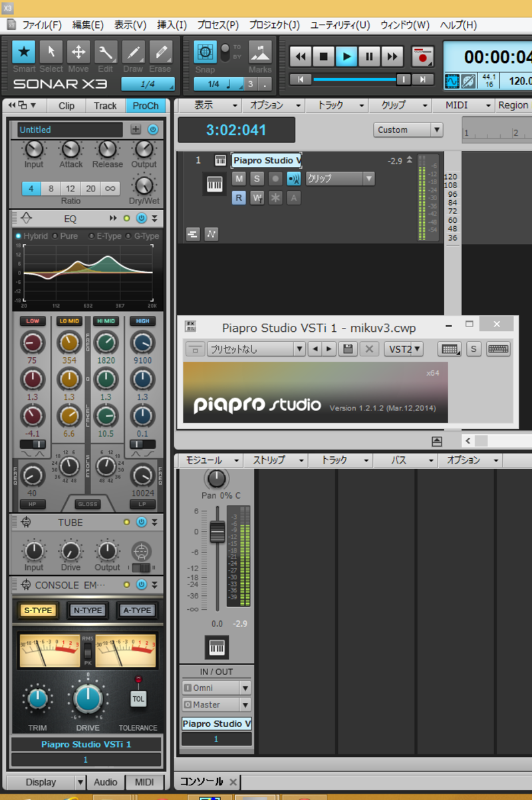Viewport: 532px width, 800px height.
Task: Open the プリセットなし preset dropdown
Action: click(255, 348)
